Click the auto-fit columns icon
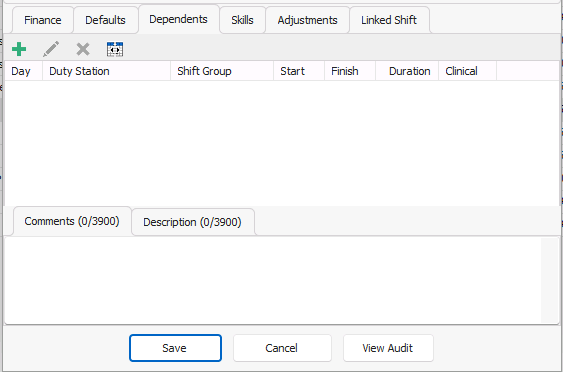Screen dimensions: 563x372 point(115,49)
